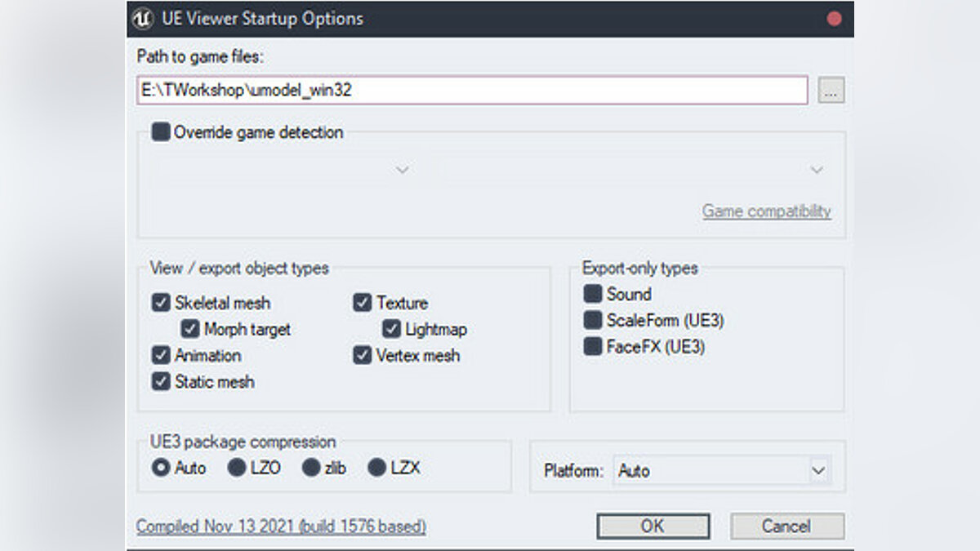Click the Unreal Engine logo icon
Viewport: 980px width, 551px height.
[x=142, y=19]
